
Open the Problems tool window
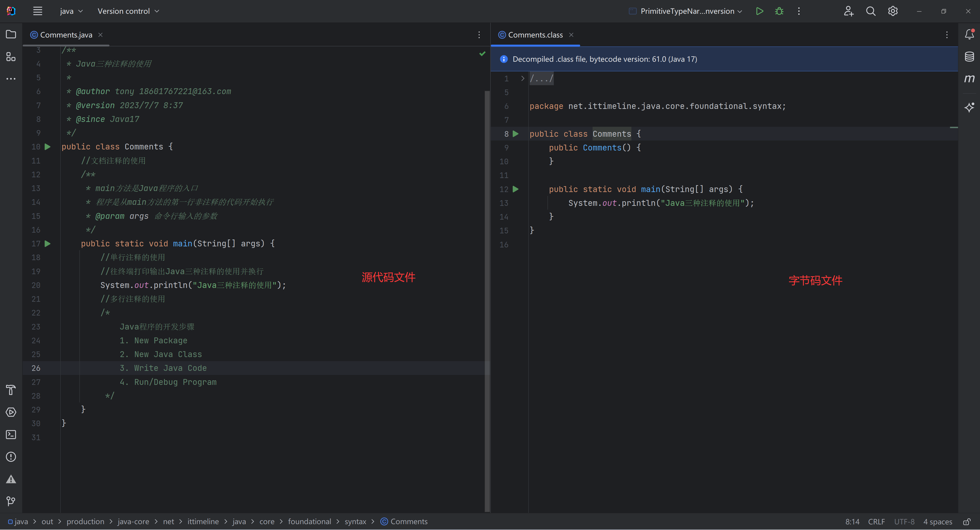(x=11, y=457)
